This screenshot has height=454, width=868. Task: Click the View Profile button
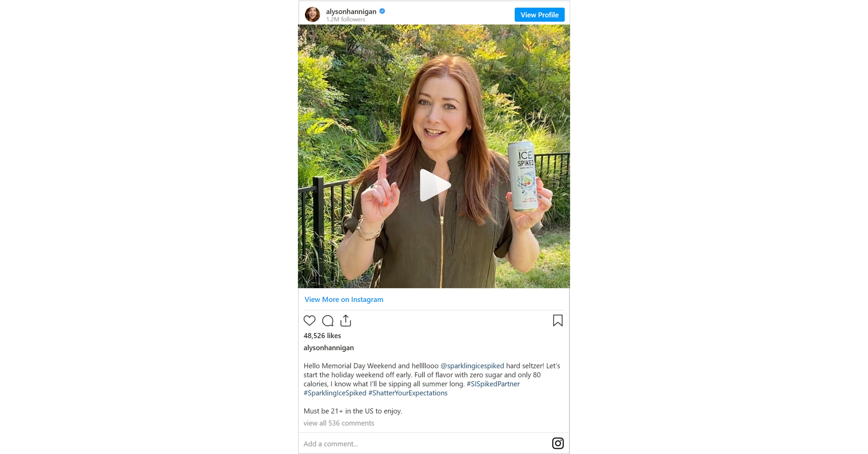click(x=539, y=15)
